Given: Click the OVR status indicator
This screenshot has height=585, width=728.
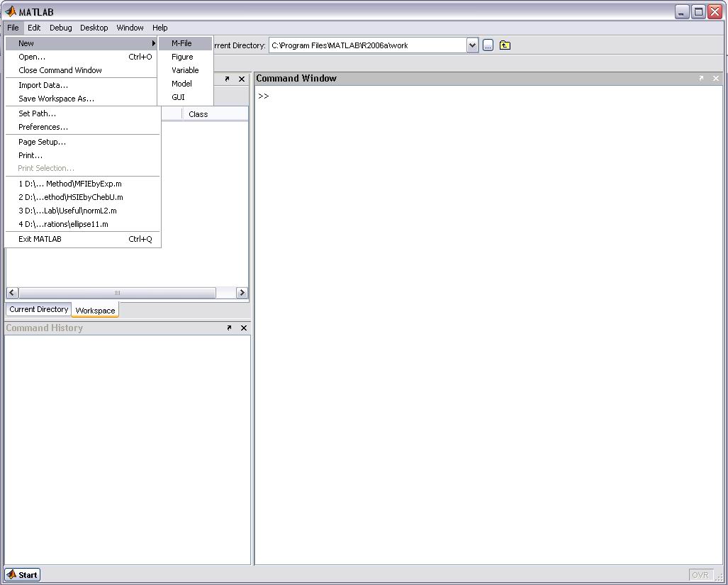Looking at the screenshot, I should [700, 575].
